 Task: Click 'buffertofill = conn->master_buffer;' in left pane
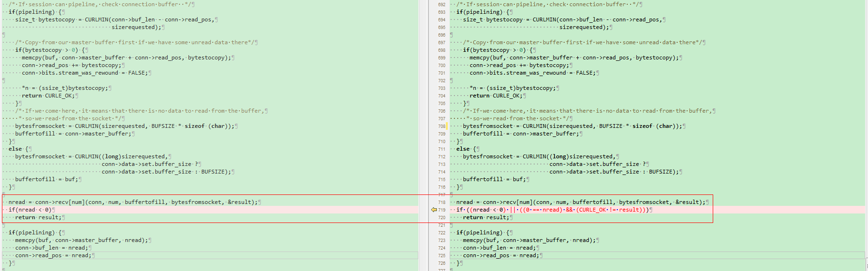(x=73, y=134)
